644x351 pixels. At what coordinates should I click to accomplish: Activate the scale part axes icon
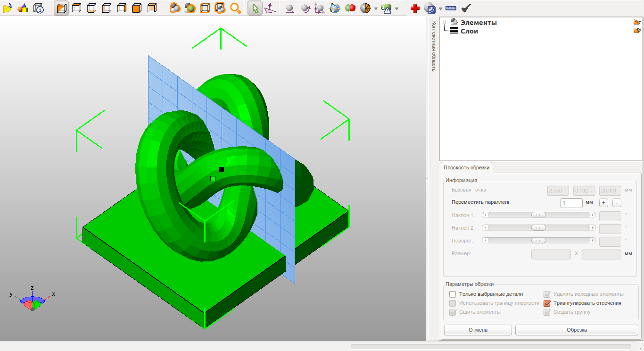tap(320, 8)
